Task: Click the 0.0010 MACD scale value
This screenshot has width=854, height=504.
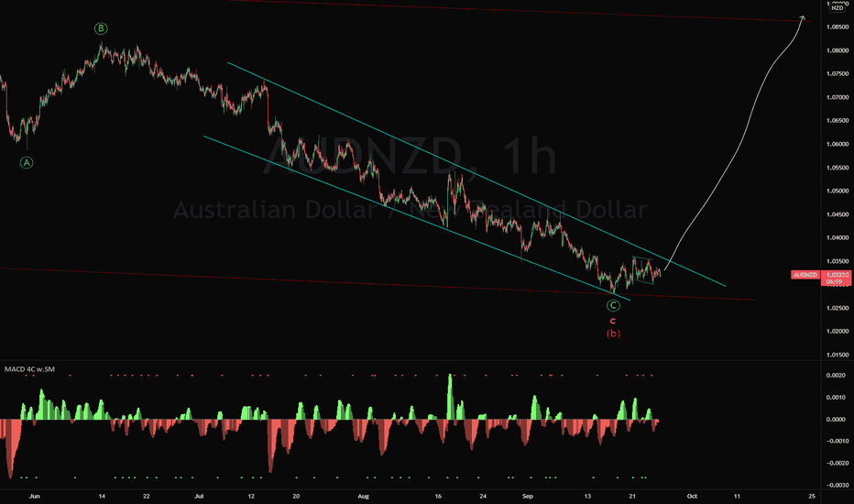Action: (836, 398)
